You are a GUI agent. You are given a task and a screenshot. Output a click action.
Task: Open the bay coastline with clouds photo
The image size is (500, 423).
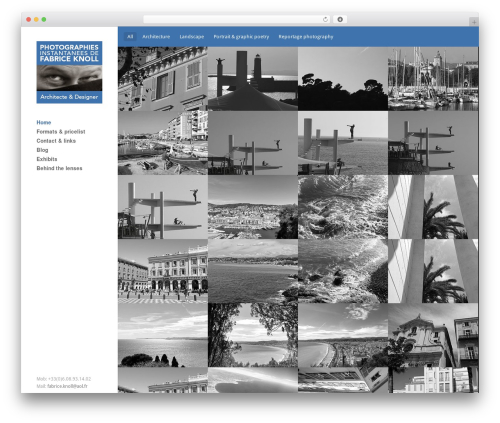253,271
